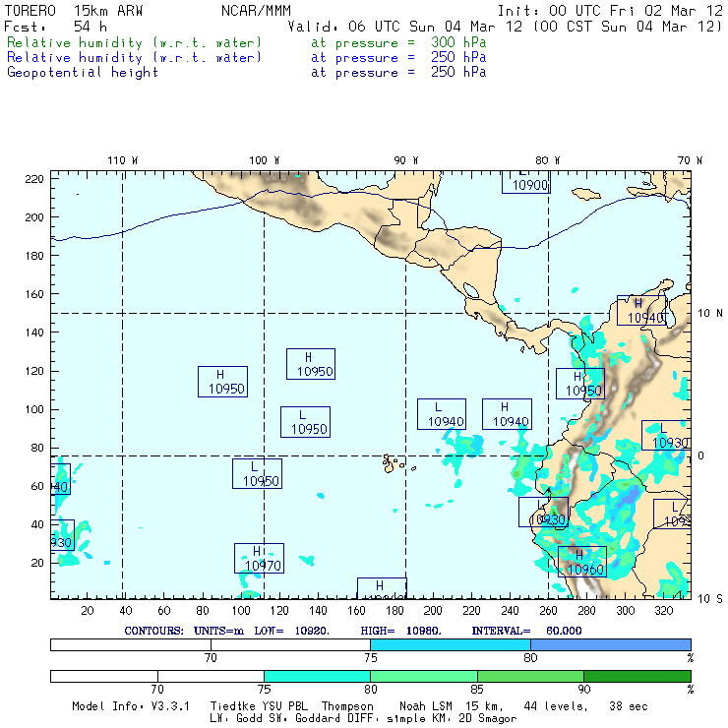Pick the dark green above-90% color swatch
The height and width of the screenshot is (728, 728).
click(x=637, y=676)
